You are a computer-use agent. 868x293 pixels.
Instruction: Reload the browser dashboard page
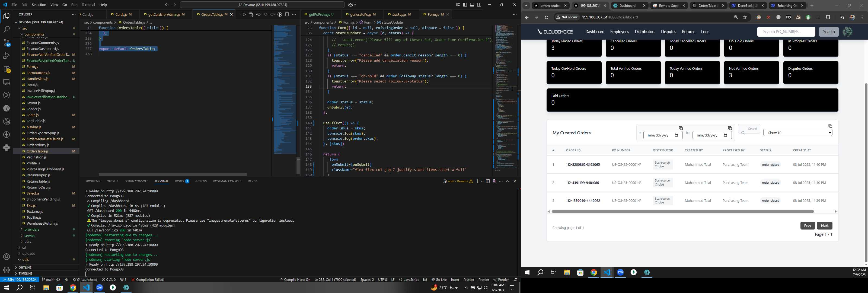pyautogui.click(x=547, y=17)
